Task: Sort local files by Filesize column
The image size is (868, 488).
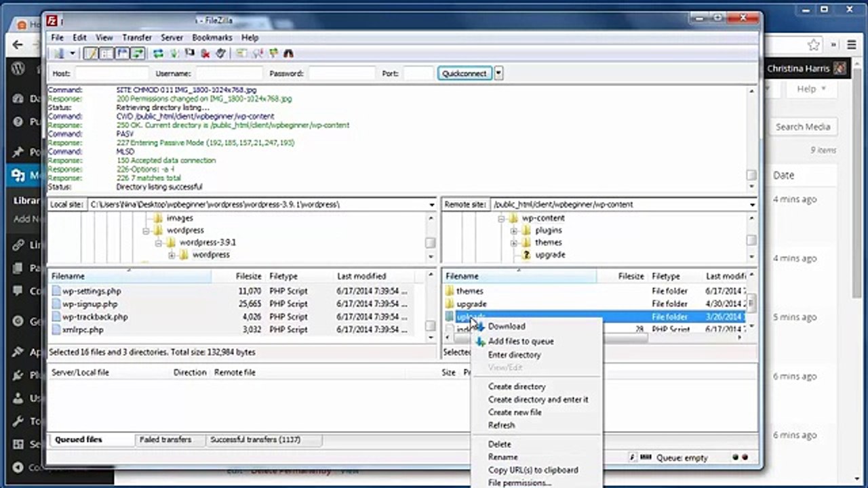Action: [x=248, y=277]
